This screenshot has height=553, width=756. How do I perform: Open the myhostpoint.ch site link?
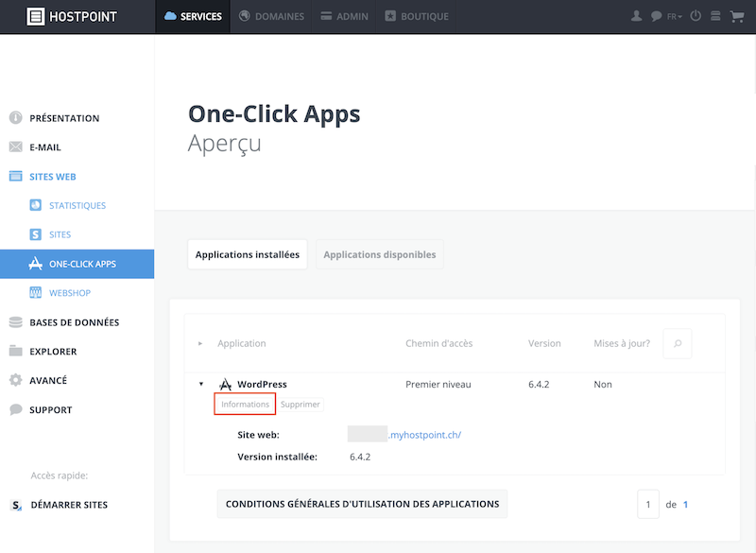[x=424, y=435]
